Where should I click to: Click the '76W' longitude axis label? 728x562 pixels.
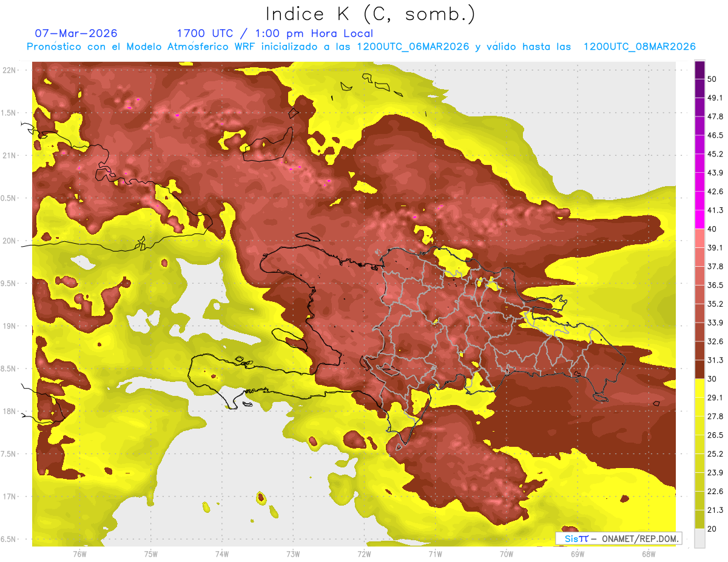80,554
